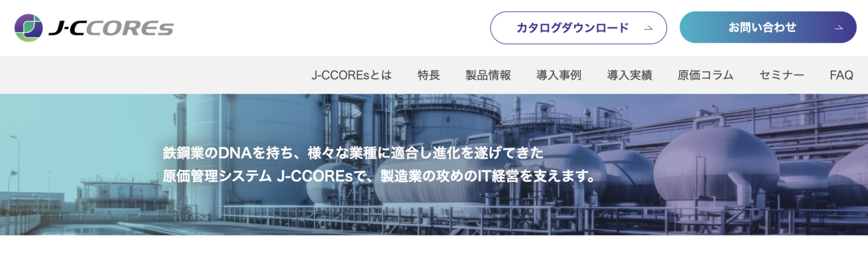The height and width of the screenshot is (253, 868).
Task: Click the hero headline starting 鉄鋼業のDNAを持ち
Action: (353, 153)
